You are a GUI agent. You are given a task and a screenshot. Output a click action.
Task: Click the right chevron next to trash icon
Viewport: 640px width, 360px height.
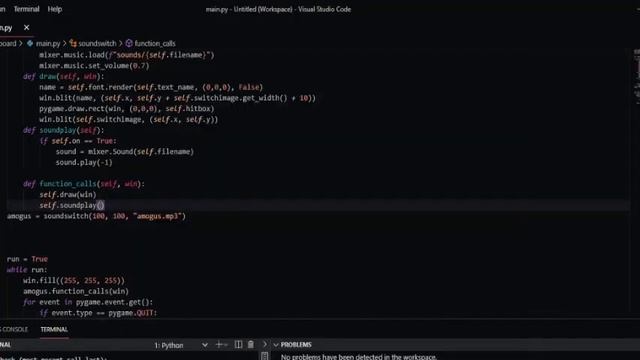click(x=264, y=345)
